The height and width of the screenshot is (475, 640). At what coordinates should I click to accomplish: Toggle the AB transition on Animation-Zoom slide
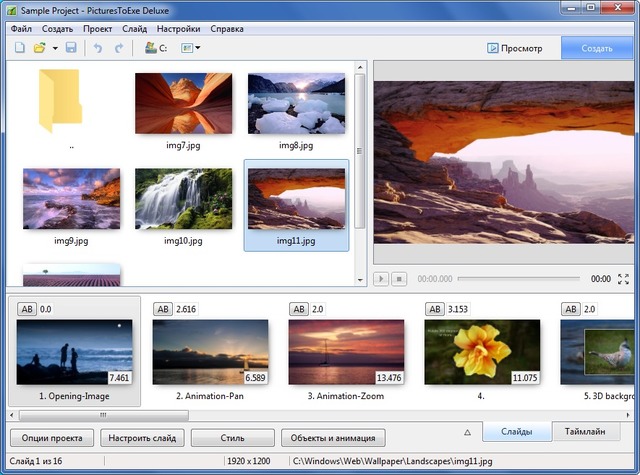click(298, 310)
